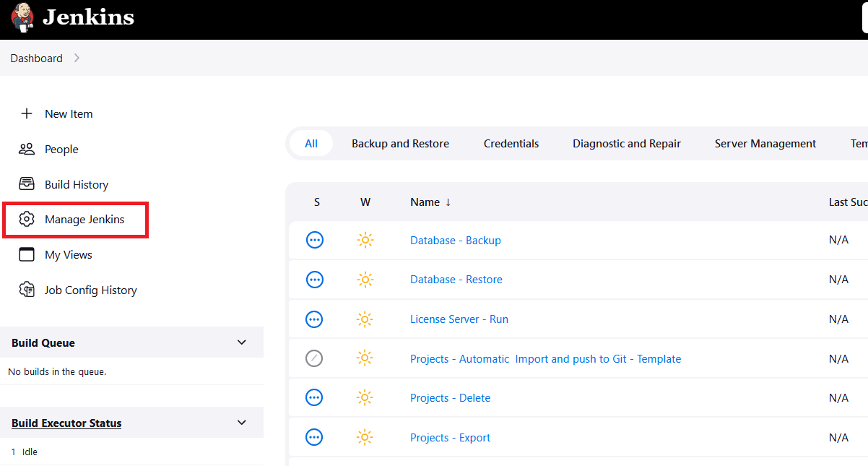Collapse the Build Queue panel
This screenshot has width=868, height=466.
point(242,342)
